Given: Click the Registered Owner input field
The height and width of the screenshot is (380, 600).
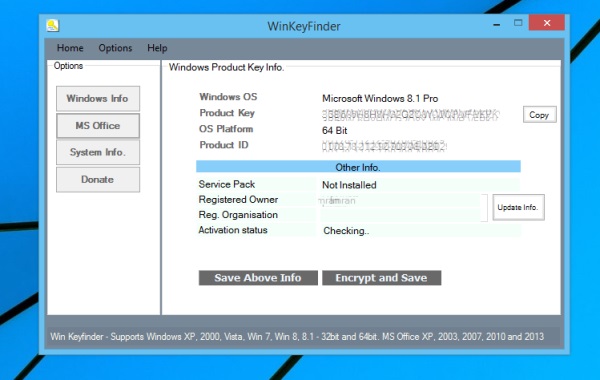Looking at the screenshot, I should 400,201.
